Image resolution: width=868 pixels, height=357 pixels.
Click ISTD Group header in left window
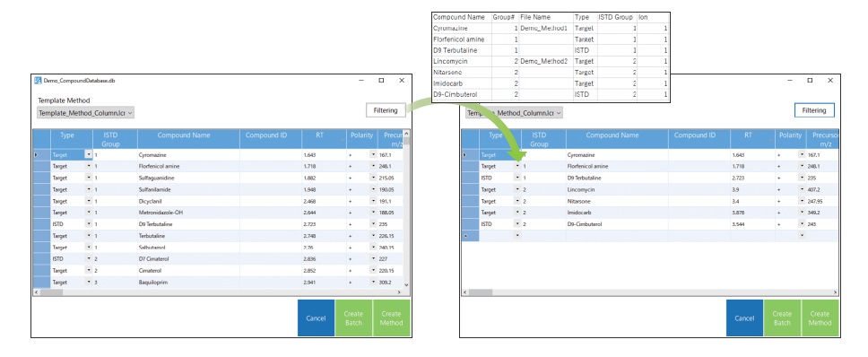115,139
